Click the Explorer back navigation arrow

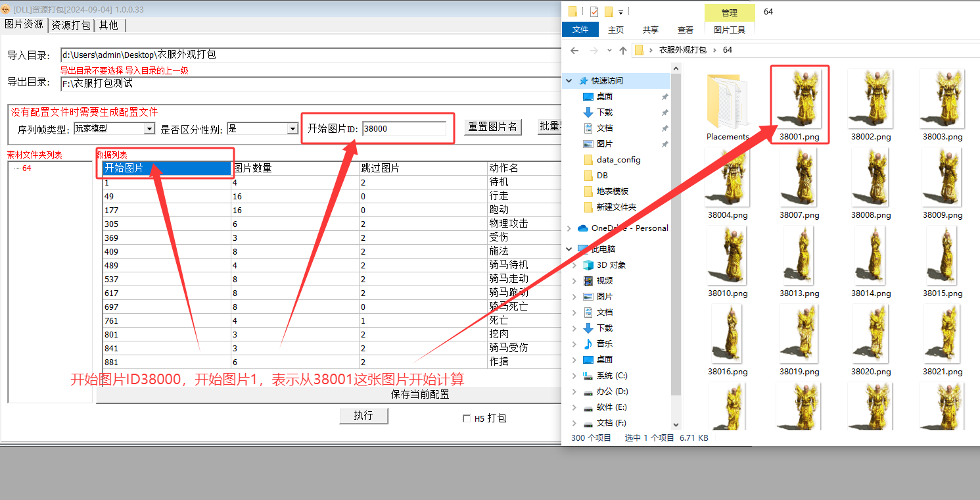coord(574,51)
